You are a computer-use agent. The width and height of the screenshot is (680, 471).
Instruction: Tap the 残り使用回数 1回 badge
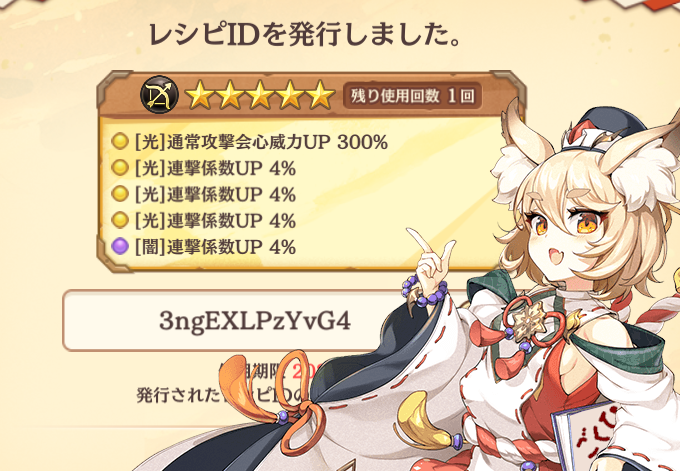click(x=412, y=95)
